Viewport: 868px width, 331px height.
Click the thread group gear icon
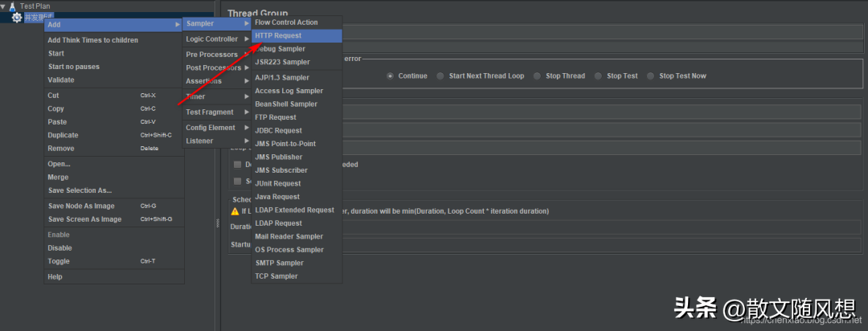click(17, 18)
